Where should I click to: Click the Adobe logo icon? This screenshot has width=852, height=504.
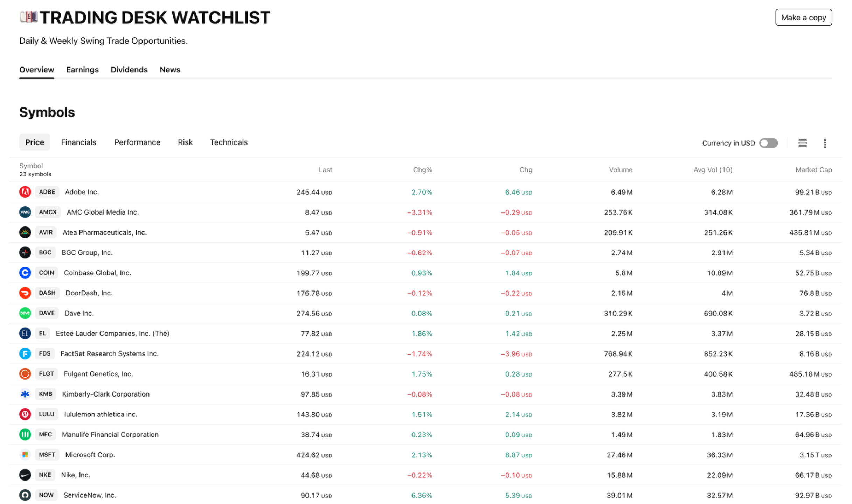click(x=25, y=192)
